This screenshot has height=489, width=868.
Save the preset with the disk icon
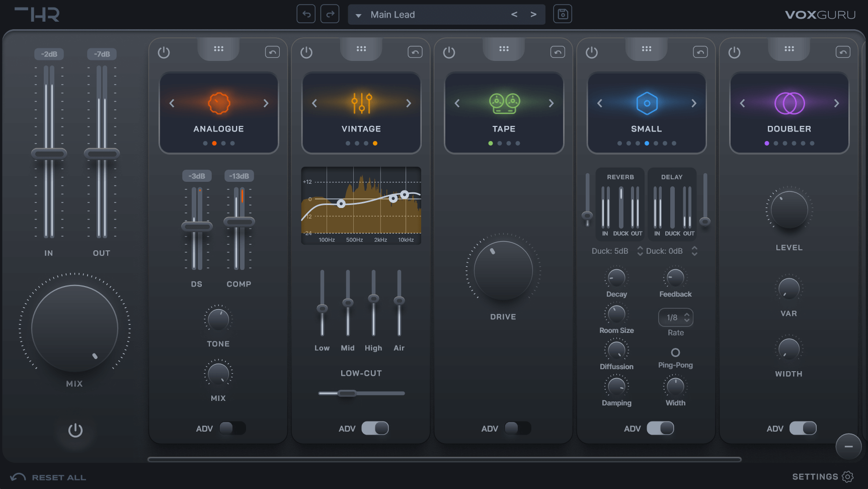point(563,14)
